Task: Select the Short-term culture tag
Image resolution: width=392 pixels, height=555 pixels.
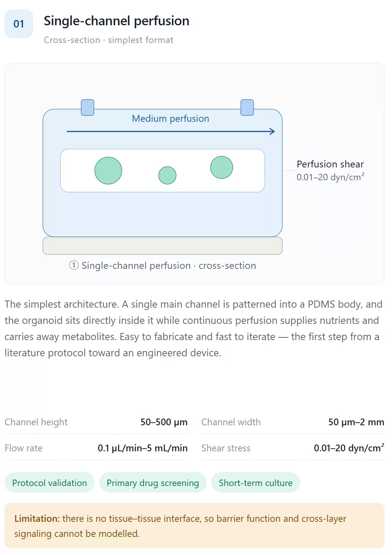Action: click(x=256, y=483)
